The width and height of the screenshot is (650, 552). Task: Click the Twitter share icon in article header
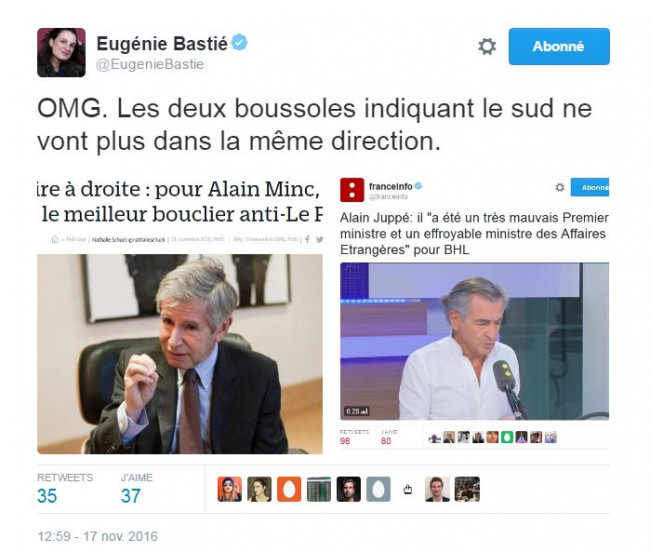[319, 239]
